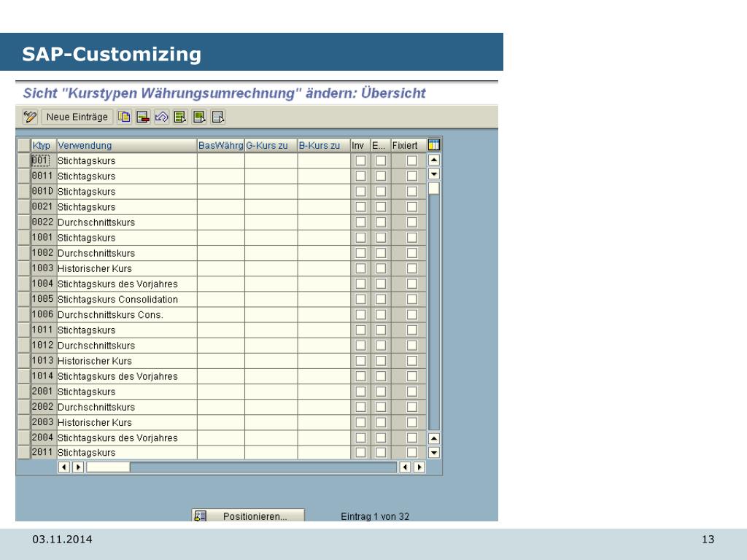
Task: Click 'Stichtagskurs Consolidation' in Verwendung column
Action: tap(117, 300)
